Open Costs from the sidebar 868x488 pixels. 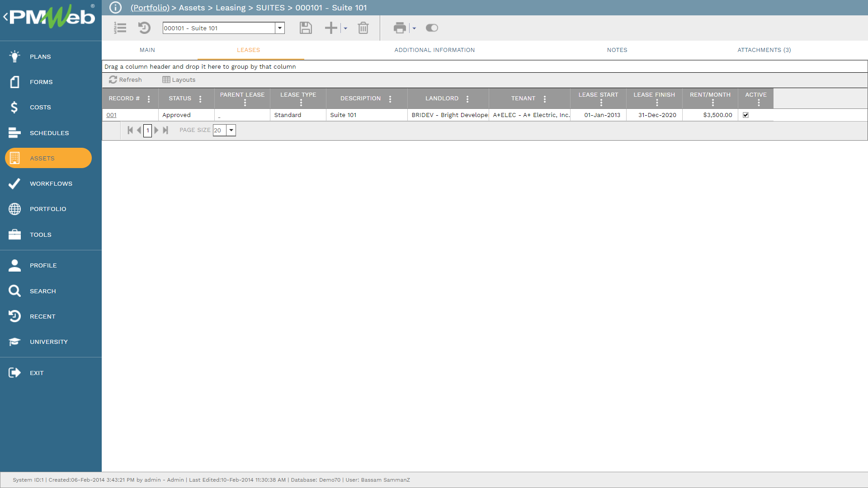40,108
